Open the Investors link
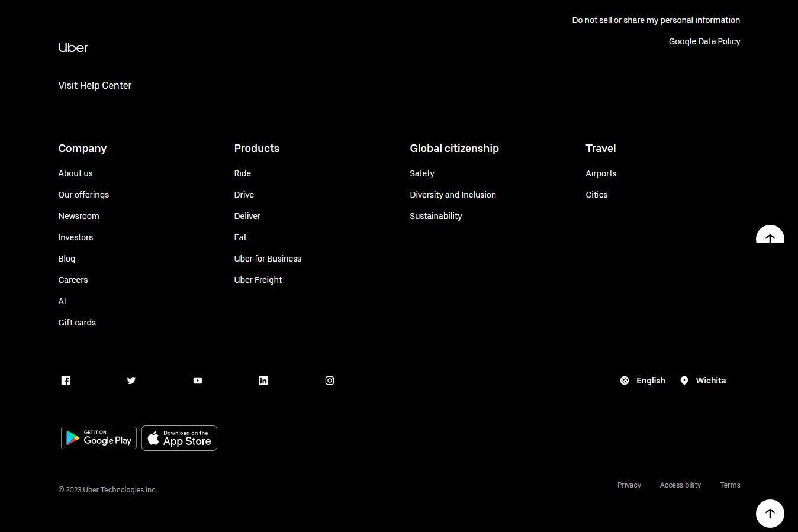Screen dimensions: 798x532 click(76, 237)
